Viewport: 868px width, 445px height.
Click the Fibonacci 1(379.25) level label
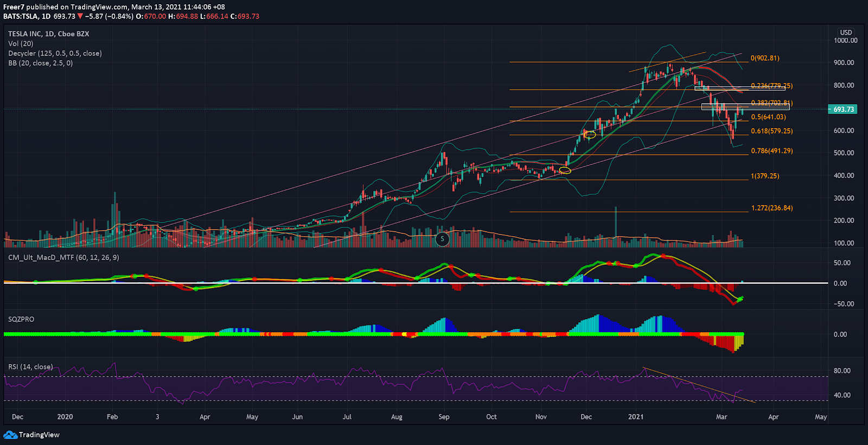click(x=765, y=176)
